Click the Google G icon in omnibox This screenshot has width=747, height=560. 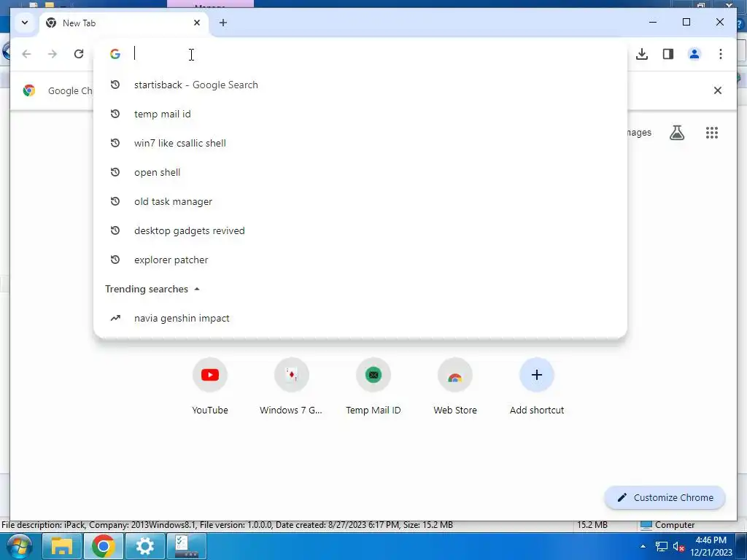point(115,54)
